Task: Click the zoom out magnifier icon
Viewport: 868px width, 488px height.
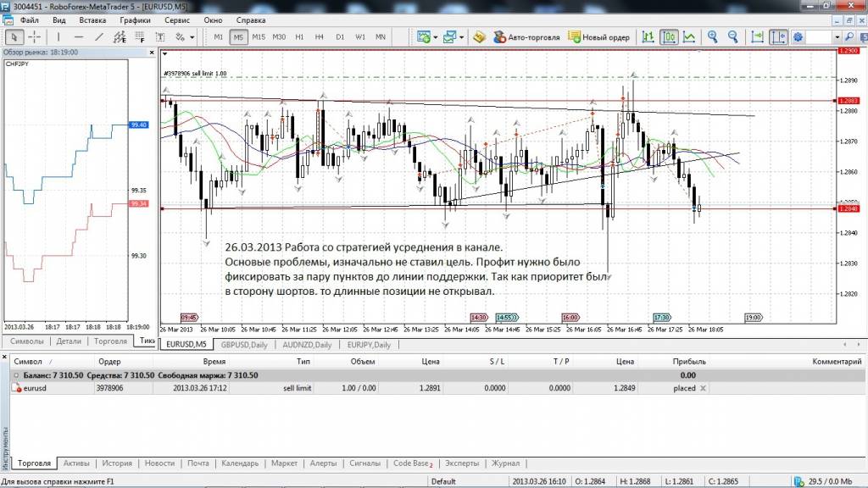Action: [x=732, y=37]
